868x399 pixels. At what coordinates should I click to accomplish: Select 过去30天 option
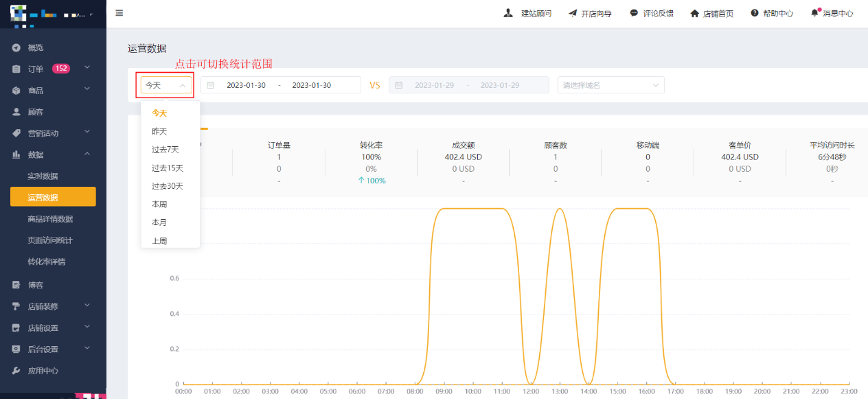[167, 186]
